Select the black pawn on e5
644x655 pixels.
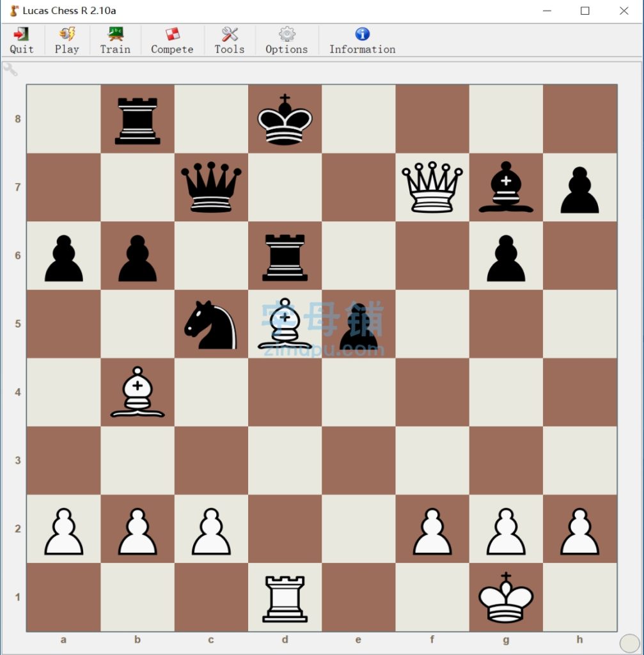[359, 326]
